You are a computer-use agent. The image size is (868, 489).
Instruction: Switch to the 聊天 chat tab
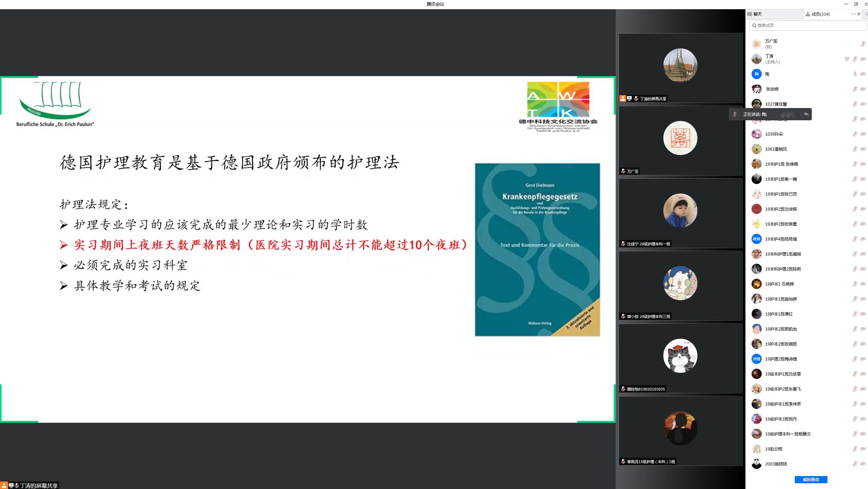pyautogui.click(x=757, y=14)
